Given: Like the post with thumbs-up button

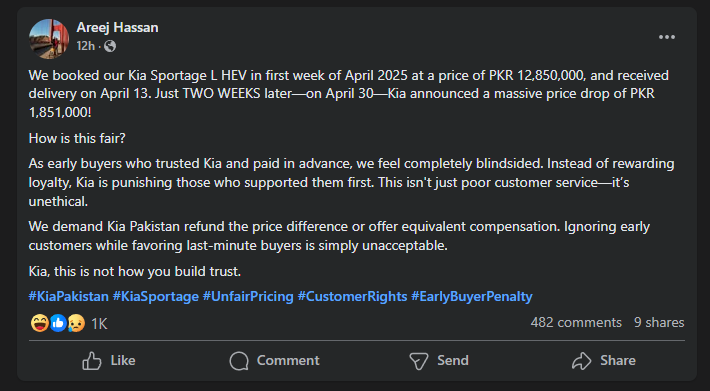Looking at the screenshot, I should point(109,361).
